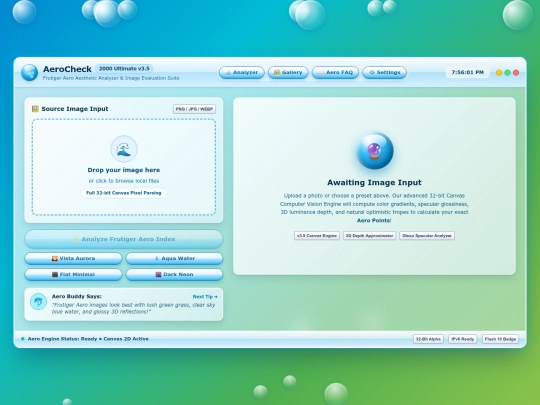
Task: Open the Settings tab
Action: point(384,72)
